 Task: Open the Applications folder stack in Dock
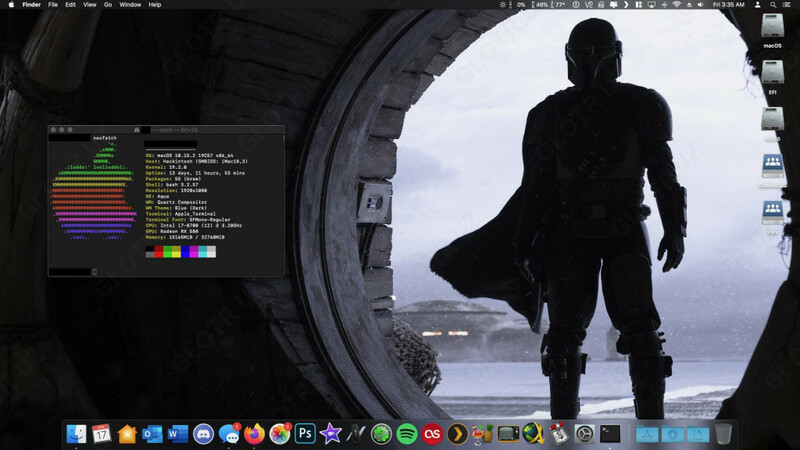647,434
